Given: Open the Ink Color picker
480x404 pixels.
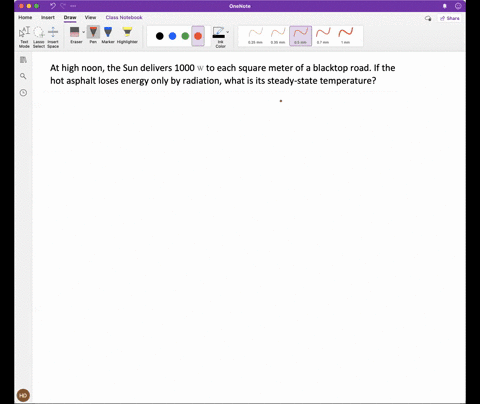Looking at the screenshot, I should [219, 37].
